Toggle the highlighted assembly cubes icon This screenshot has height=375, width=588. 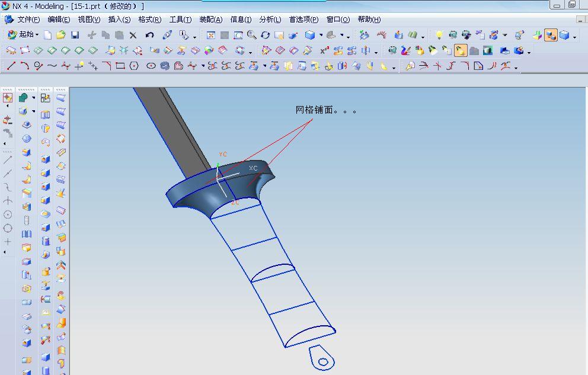(551, 35)
